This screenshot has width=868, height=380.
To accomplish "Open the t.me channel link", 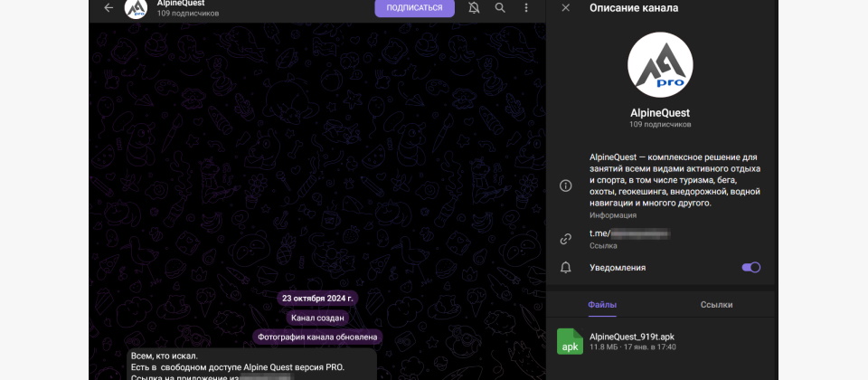I will (630, 233).
